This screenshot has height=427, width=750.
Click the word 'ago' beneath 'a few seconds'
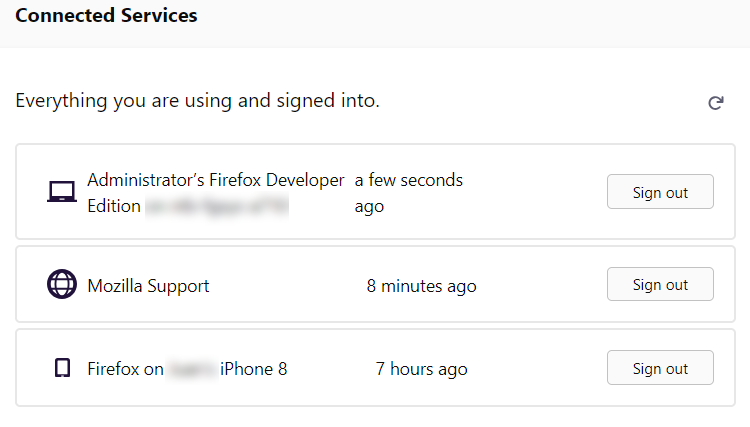pyautogui.click(x=369, y=207)
